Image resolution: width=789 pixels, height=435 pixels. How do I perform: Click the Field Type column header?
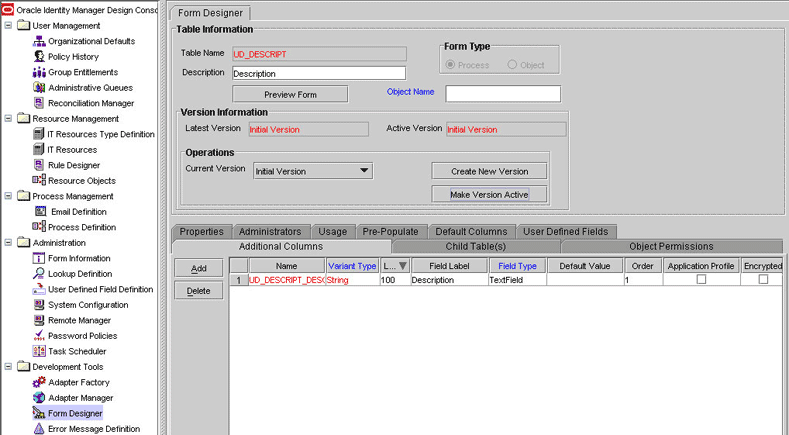517,266
